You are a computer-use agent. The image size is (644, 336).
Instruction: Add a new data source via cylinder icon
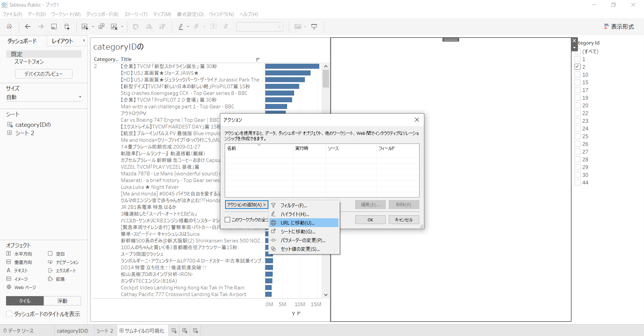click(x=67, y=26)
